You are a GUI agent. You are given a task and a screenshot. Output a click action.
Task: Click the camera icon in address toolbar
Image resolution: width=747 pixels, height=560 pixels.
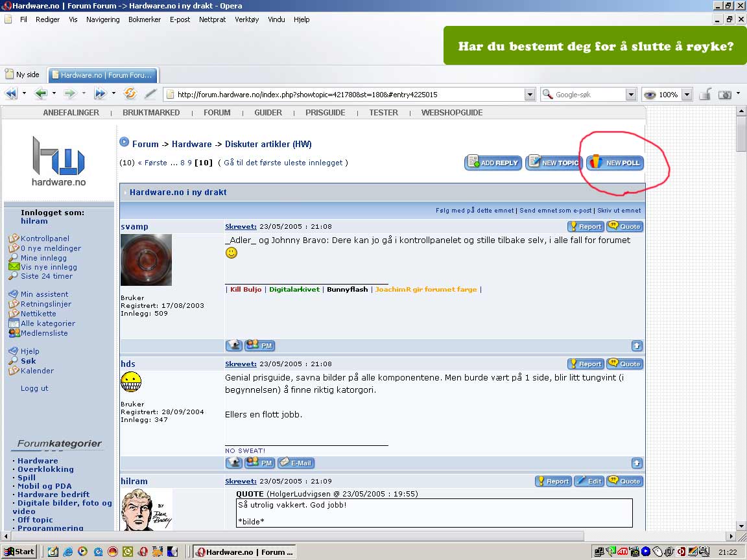[x=724, y=95]
